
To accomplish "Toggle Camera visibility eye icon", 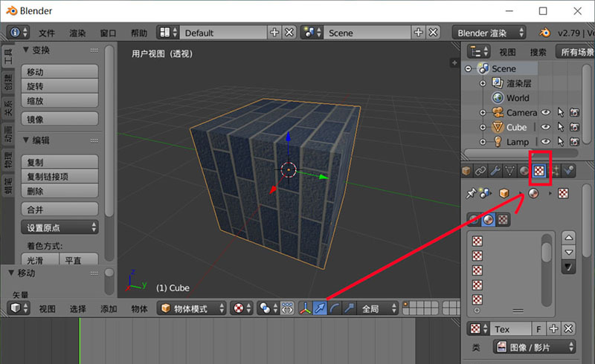I will [x=546, y=112].
